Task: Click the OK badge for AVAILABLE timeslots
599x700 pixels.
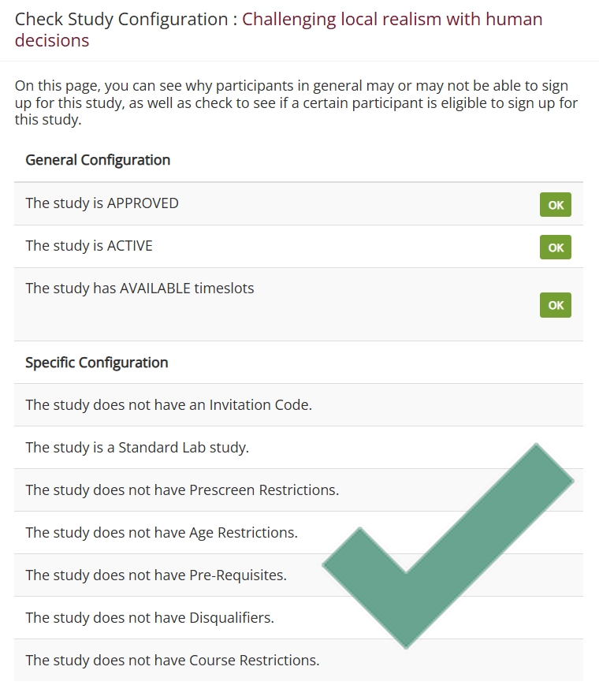Action: [556, 305]
